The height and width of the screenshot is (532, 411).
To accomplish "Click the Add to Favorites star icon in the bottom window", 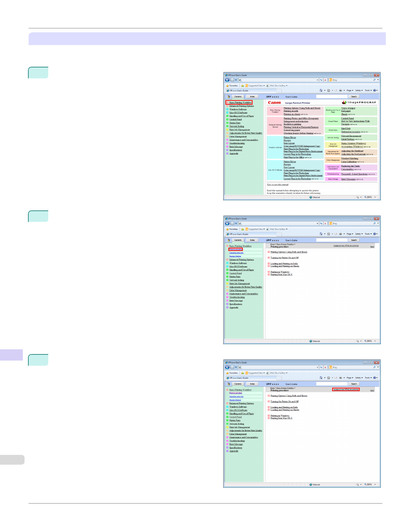I will tap(243, 373).
